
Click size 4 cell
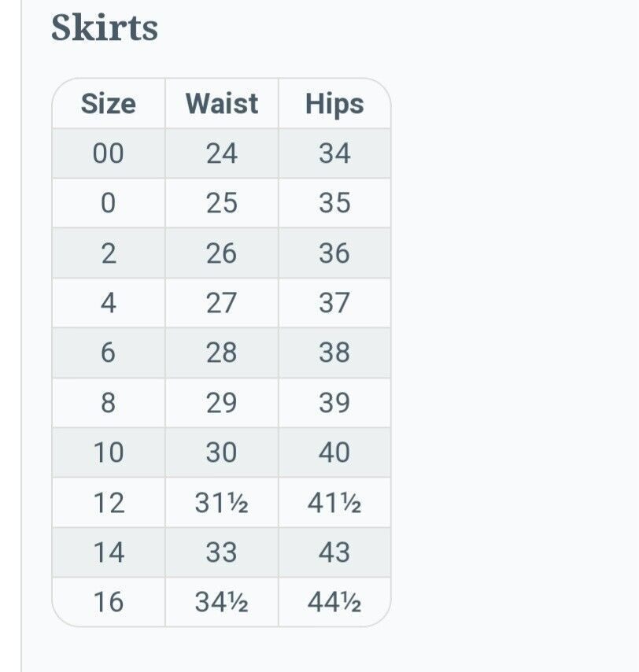click(x=109, y=303)
